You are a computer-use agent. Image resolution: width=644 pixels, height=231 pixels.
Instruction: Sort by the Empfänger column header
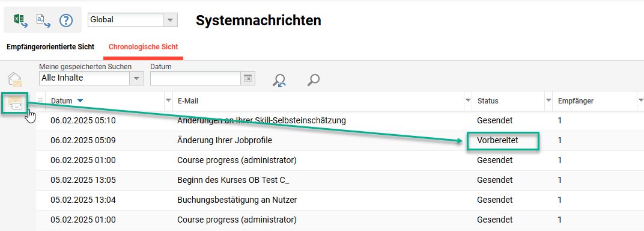576,100
